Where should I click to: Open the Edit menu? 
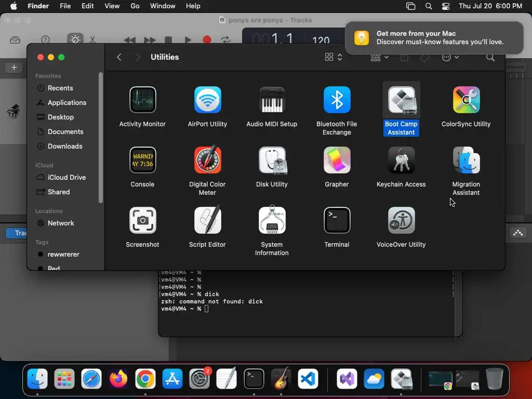tap(87, 6)
